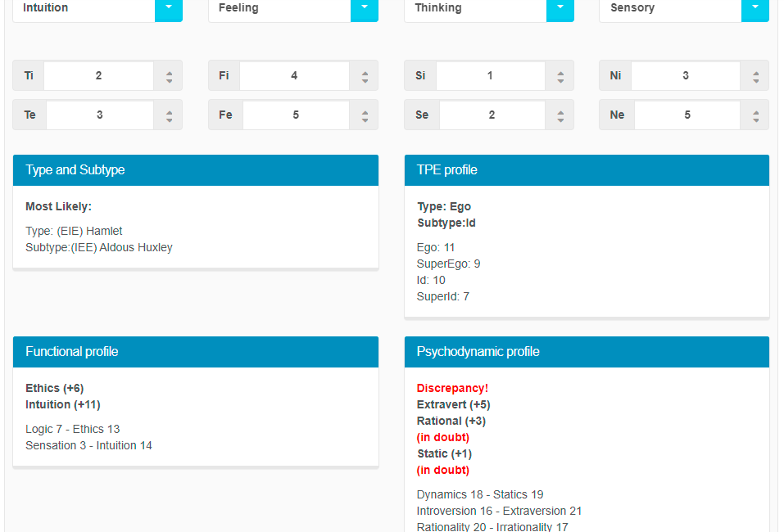This screenshot has height=532, width=784.
Task: Click the Se value field
Action: [x=492, y=115]
